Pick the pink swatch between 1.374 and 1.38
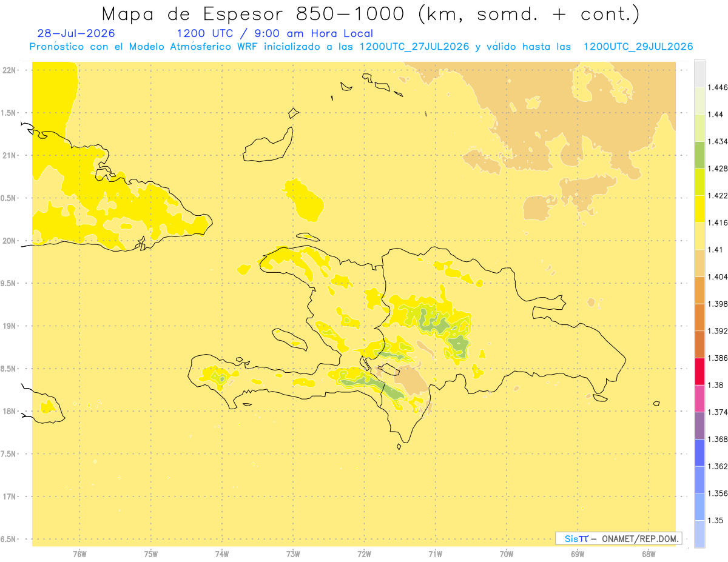 tap(699, 399)
